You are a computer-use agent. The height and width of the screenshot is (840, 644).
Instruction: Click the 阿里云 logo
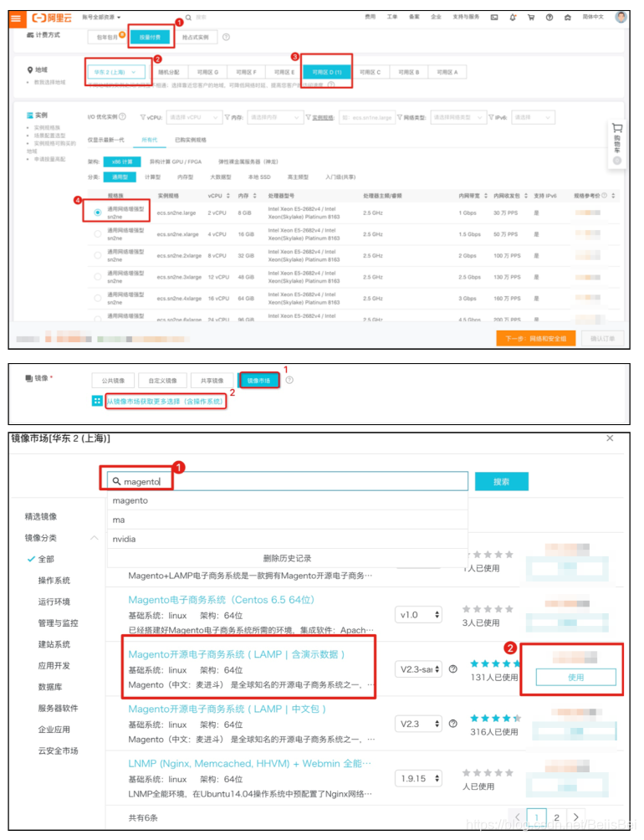pos(51,18)
